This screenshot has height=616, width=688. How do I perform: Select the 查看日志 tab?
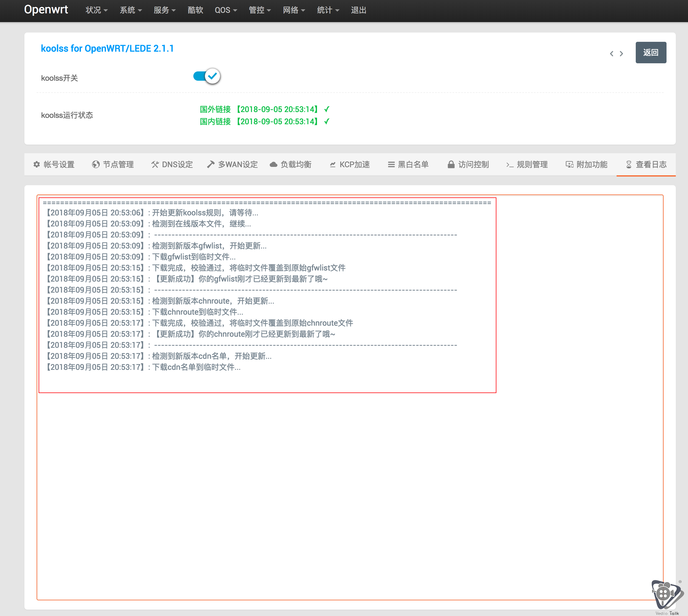(x=646, y=165)
